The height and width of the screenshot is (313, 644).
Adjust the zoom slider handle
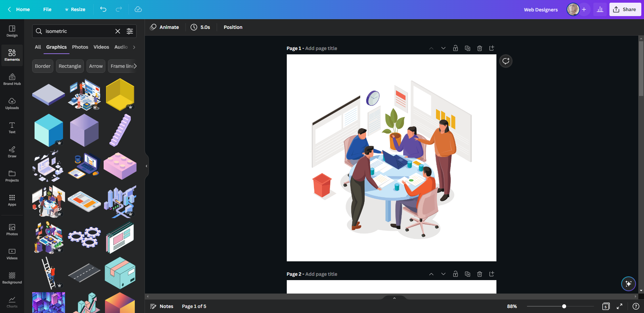[x=564, y=306]
